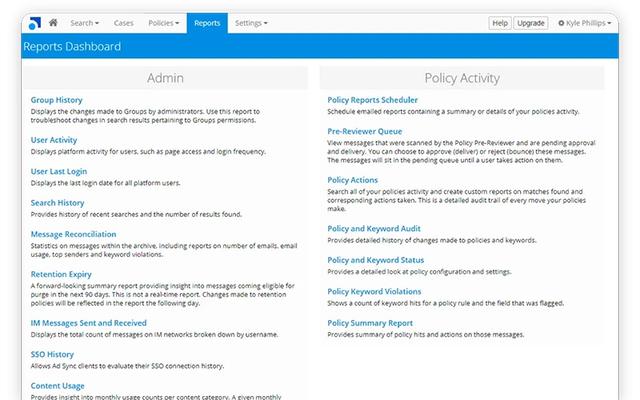The width and height of the screenshot is (640, 400).
Task: Click the Upgrade button
Action: 530,23
